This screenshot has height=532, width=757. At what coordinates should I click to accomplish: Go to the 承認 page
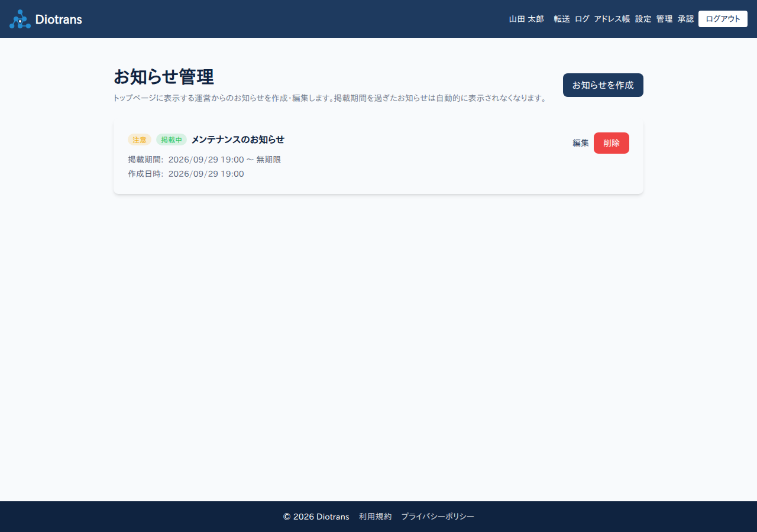tap(685, 19)
